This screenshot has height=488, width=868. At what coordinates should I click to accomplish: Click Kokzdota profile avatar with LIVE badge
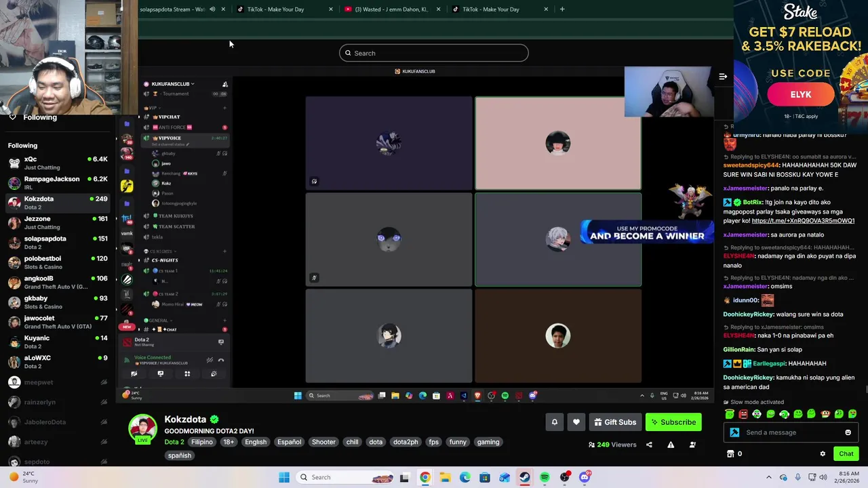[142, 428]
